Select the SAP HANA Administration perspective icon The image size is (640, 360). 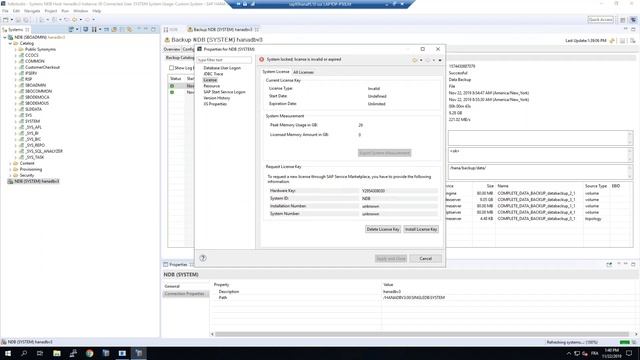(633, 20)
